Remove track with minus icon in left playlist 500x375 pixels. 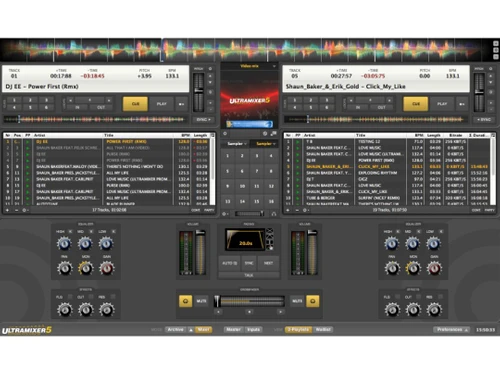[16, 210]
